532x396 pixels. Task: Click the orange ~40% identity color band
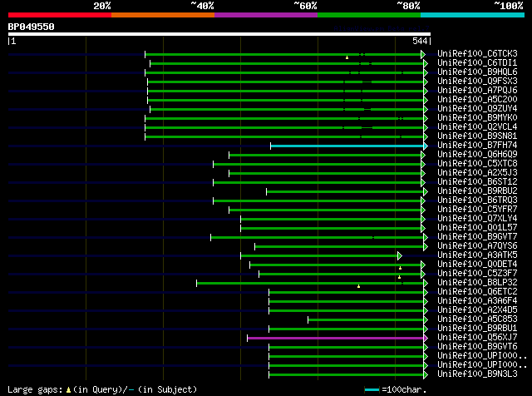pos(163,15)
